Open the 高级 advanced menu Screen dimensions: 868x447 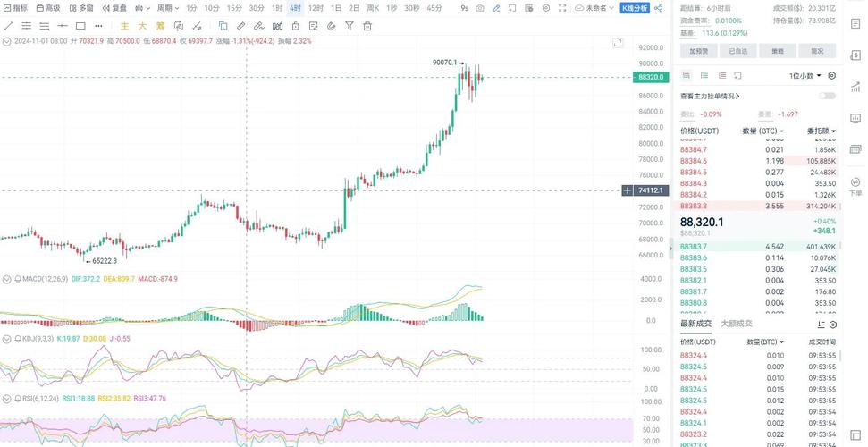48,8
